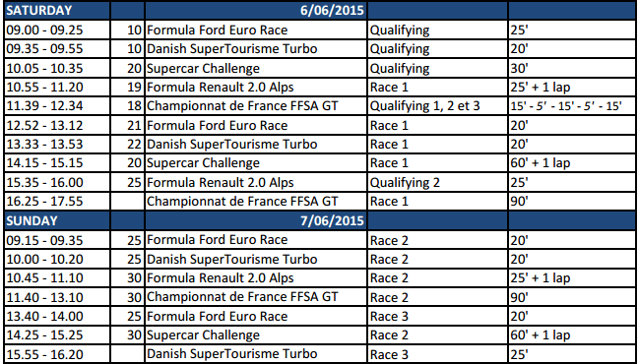Select the 09.35 - 09.55 Danish SuperTourisme Turbo row

(x=320, y=49)
